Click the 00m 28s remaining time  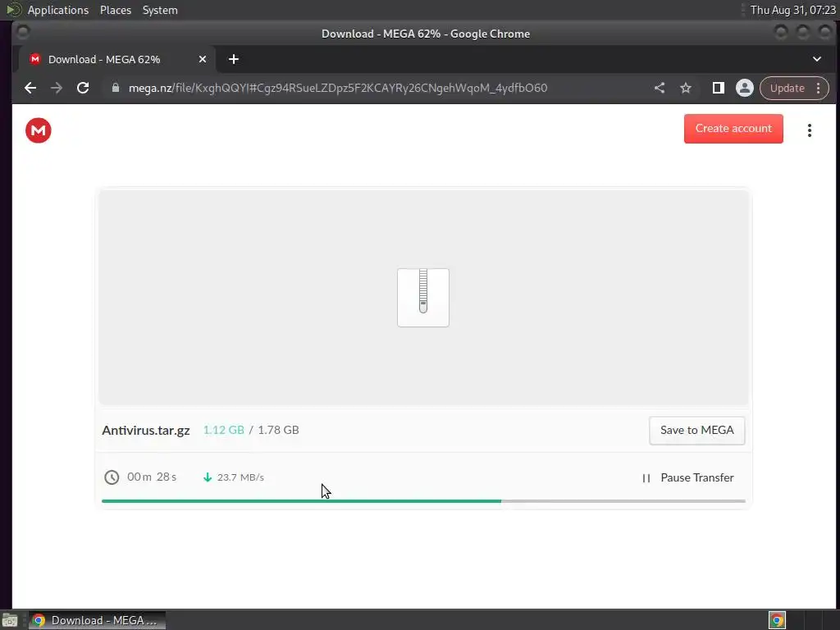pyautogui.click(x=152, y=477)
